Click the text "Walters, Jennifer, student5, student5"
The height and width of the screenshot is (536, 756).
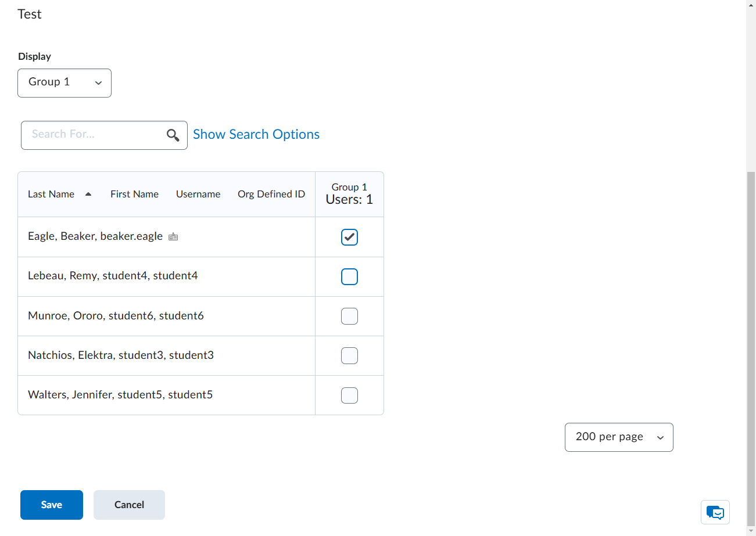[x=120, y=395]
